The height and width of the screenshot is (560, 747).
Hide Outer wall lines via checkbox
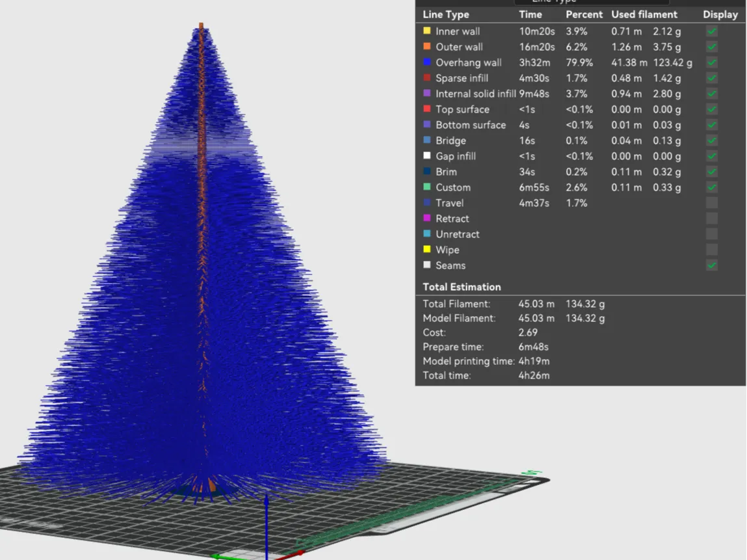pyautogui.click(x=712, y=47)
